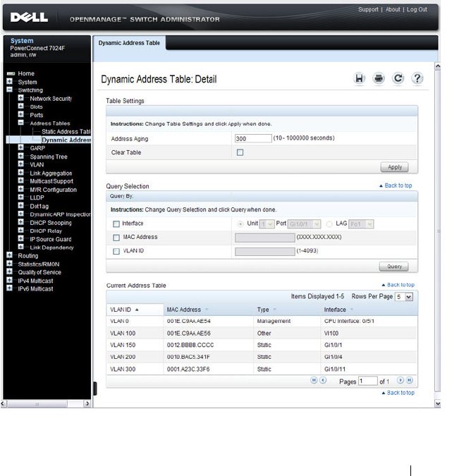
Task: Go to previous page pagination icon
Action: pyautogui.click(x=323, y=380)
